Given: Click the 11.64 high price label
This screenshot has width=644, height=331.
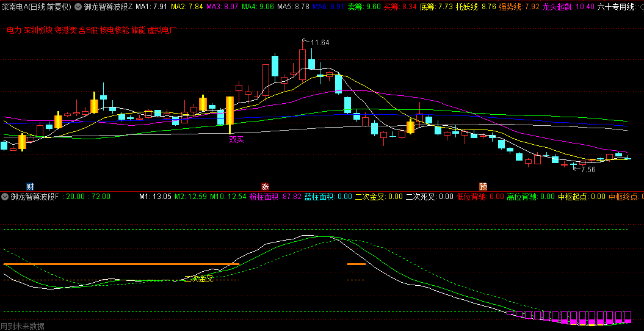Looking at the screenshot, I should [320, 43].
